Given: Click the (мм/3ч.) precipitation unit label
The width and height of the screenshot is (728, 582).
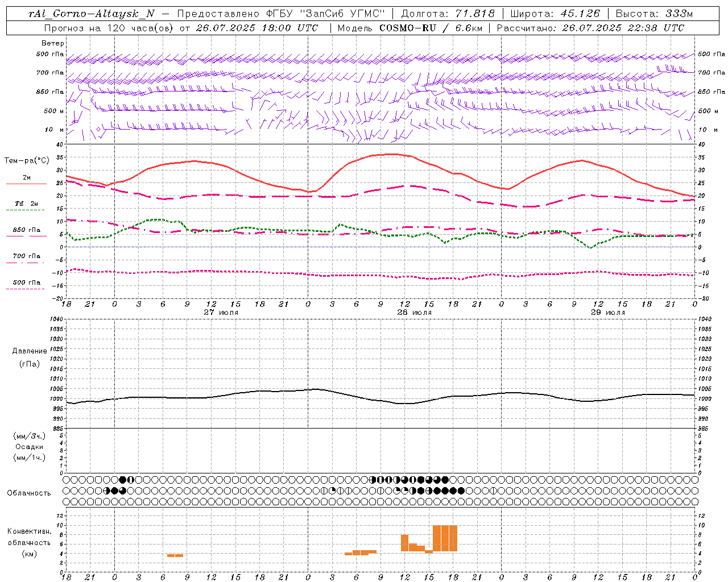Looking at the screenshot, I should tap(30, 436).
